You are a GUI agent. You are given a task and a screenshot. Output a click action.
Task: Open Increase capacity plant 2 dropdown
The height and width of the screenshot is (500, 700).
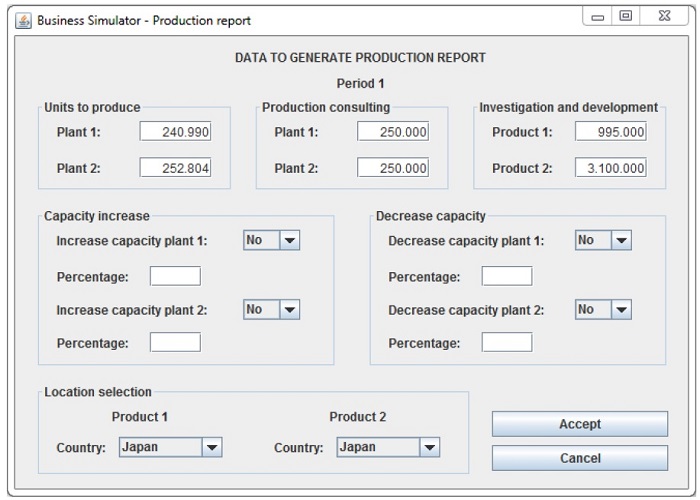271,310
